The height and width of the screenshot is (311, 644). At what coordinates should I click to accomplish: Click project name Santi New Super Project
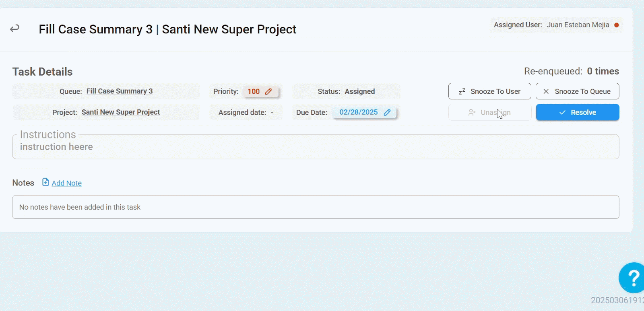[121, 112]
